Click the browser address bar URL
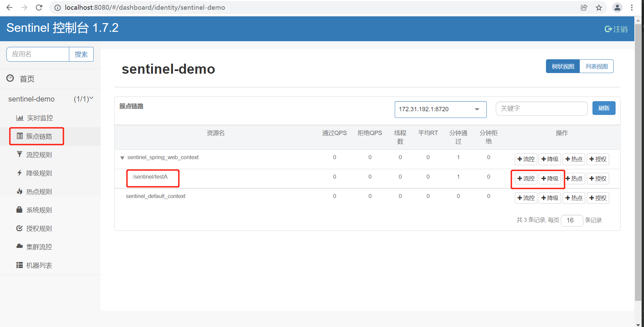 click(145, 7)
